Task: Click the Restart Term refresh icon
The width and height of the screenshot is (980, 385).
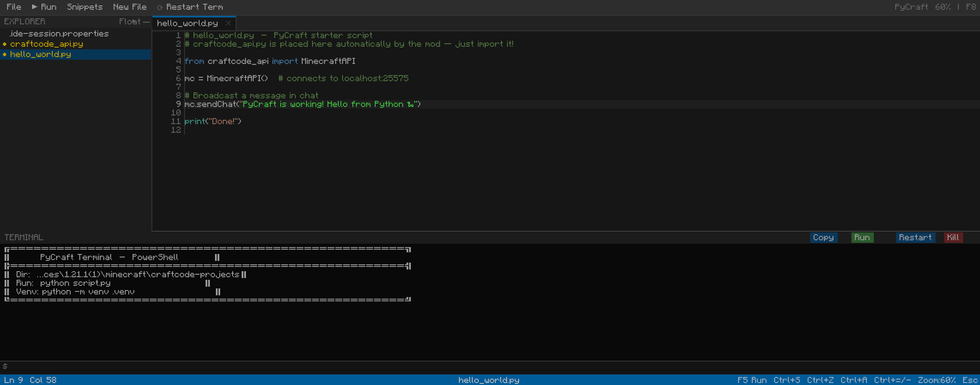Action: point(160,7)
